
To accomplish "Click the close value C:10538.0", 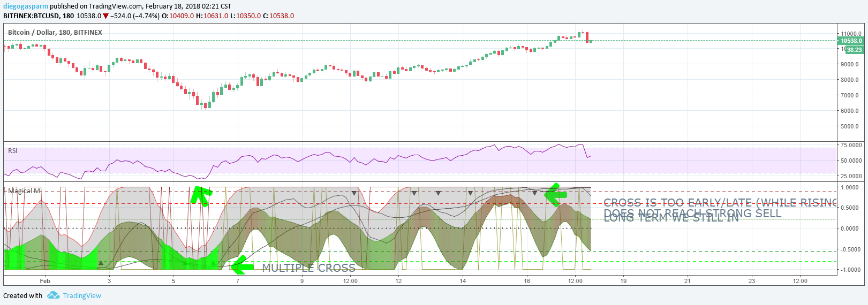I will (x=278, y=16).
